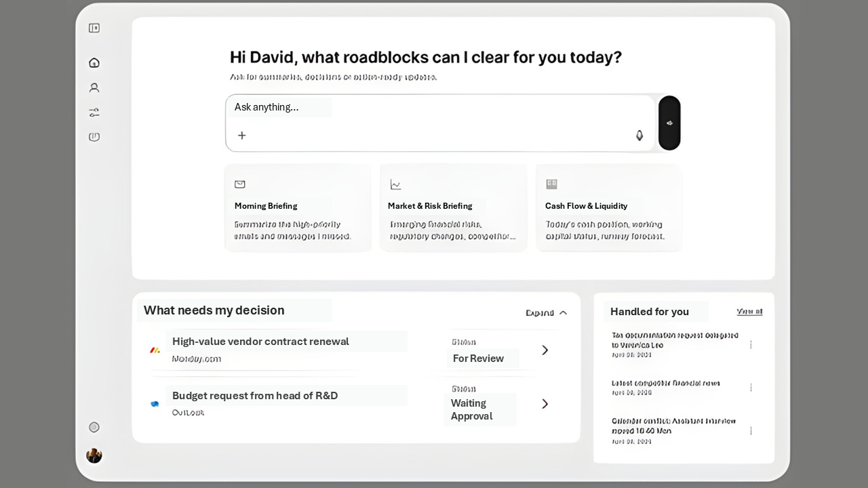Select the Morning Briefing card
Image resolution: width=868 pixels, height=488 pixels.
[298, 207]
